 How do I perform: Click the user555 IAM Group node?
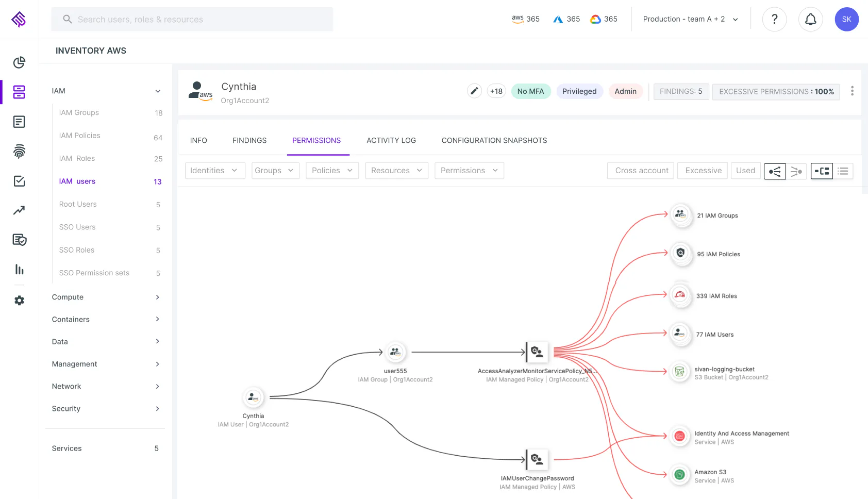395,352
